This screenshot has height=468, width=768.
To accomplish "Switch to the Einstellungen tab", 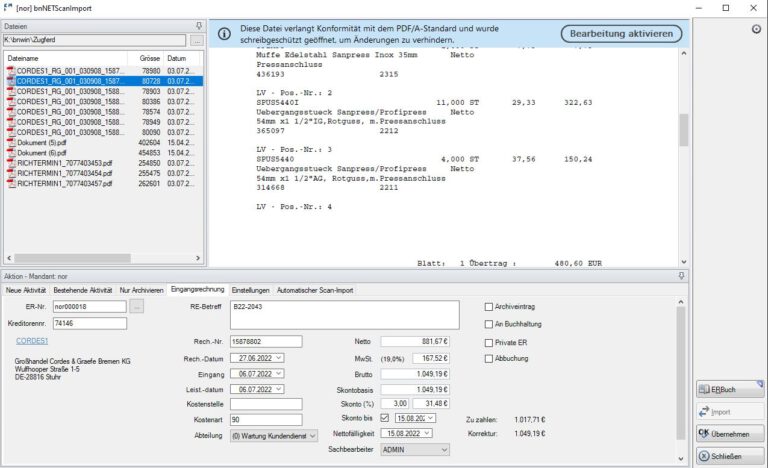I will [x=250, y=290].
